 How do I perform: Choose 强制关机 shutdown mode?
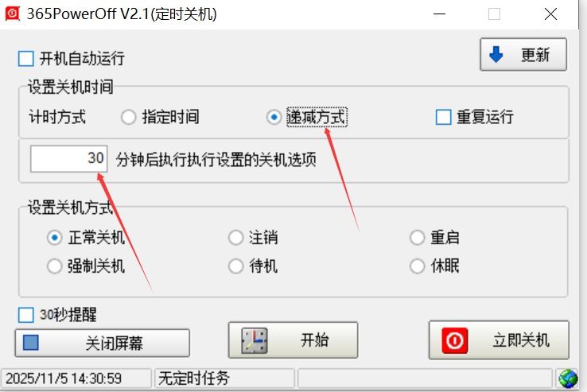pyautogui.click(x=55, y=266)
